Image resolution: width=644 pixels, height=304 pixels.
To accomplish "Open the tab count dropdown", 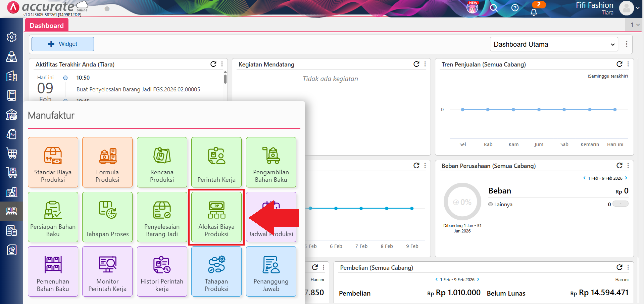I will (x=635, y=25).
